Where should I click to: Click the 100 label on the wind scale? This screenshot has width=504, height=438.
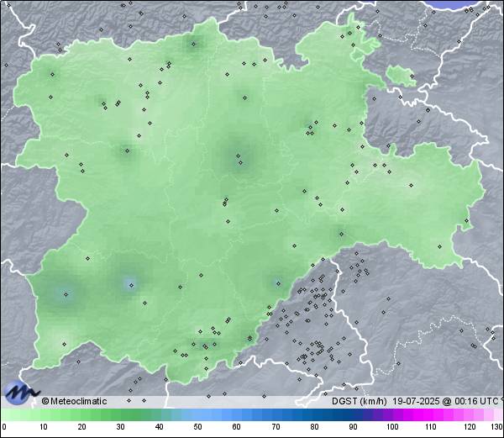click(x=392, y=427)
